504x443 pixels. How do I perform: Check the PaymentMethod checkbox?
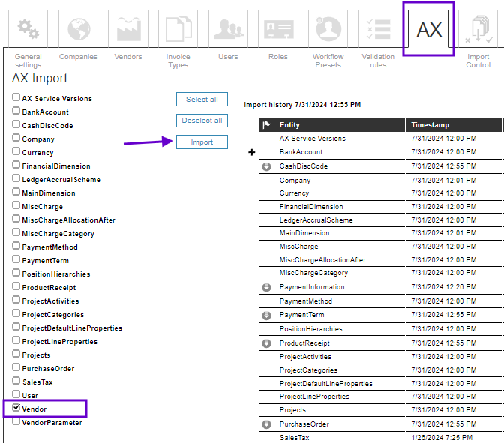16,245
